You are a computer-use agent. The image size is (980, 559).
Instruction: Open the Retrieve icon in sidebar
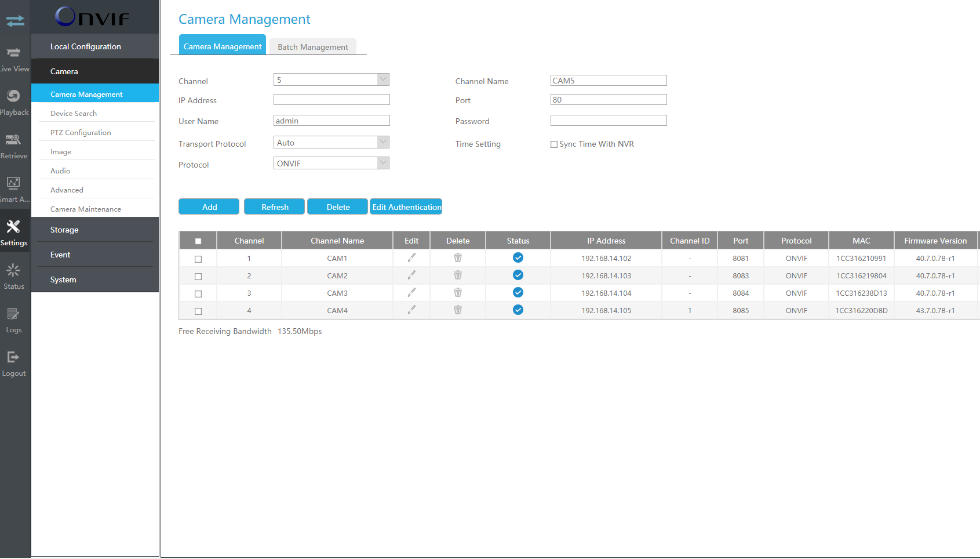pyautogui.click(x=13, y=140)
